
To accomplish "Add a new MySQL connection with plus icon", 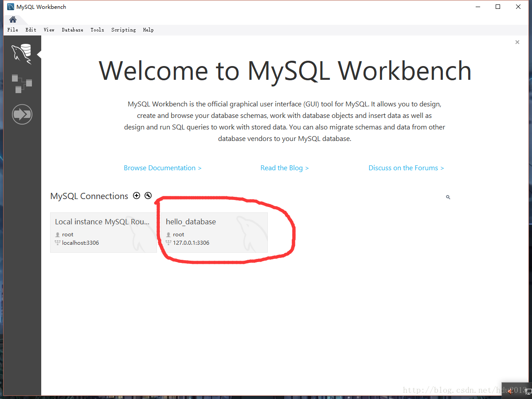I will (137, 196).
